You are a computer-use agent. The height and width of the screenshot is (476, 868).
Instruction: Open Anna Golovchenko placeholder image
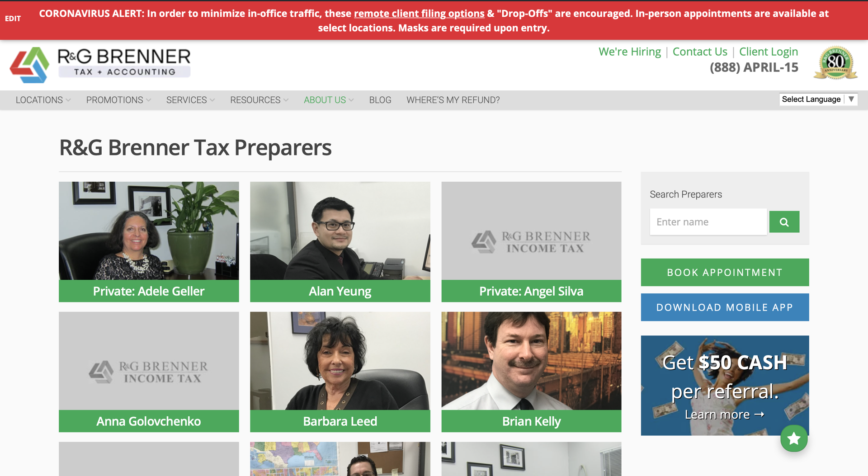tap(149, 361)
